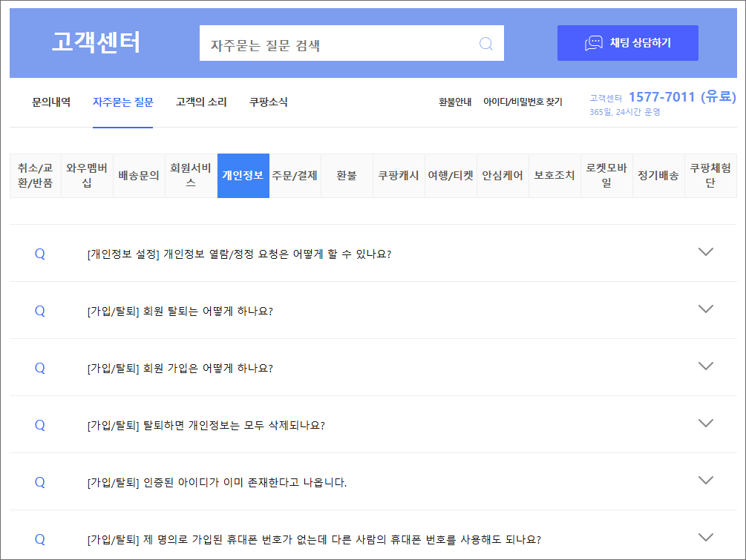Click the search magnifier icon
746x560 pixels.
pos(485,44)
